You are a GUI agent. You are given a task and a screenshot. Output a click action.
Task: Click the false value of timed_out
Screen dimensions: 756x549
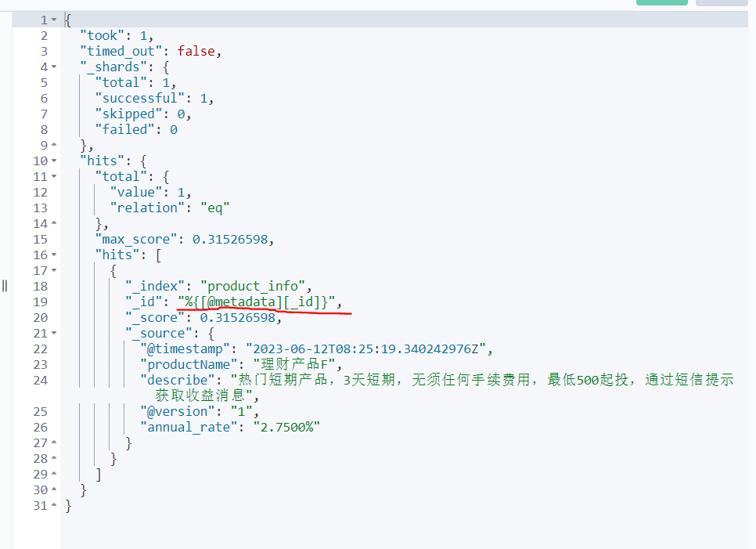tap(196, 51)
